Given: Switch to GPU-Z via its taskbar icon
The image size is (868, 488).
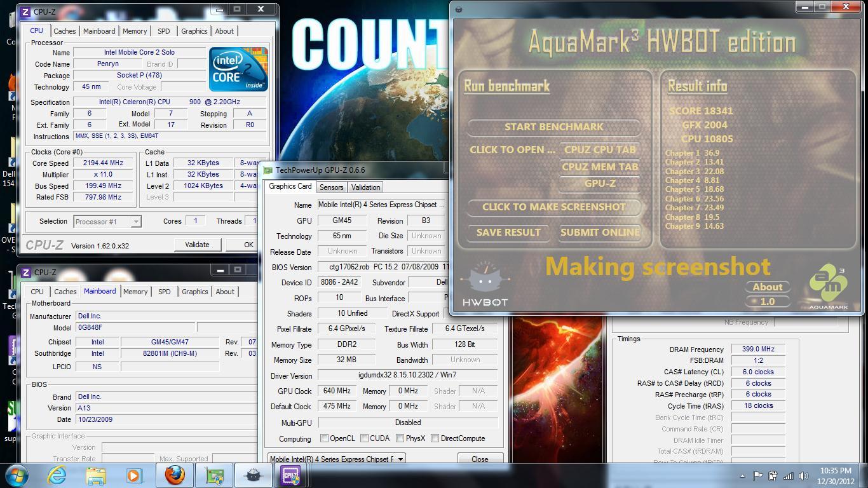Looking at the screenshot, I should [214, 475].
